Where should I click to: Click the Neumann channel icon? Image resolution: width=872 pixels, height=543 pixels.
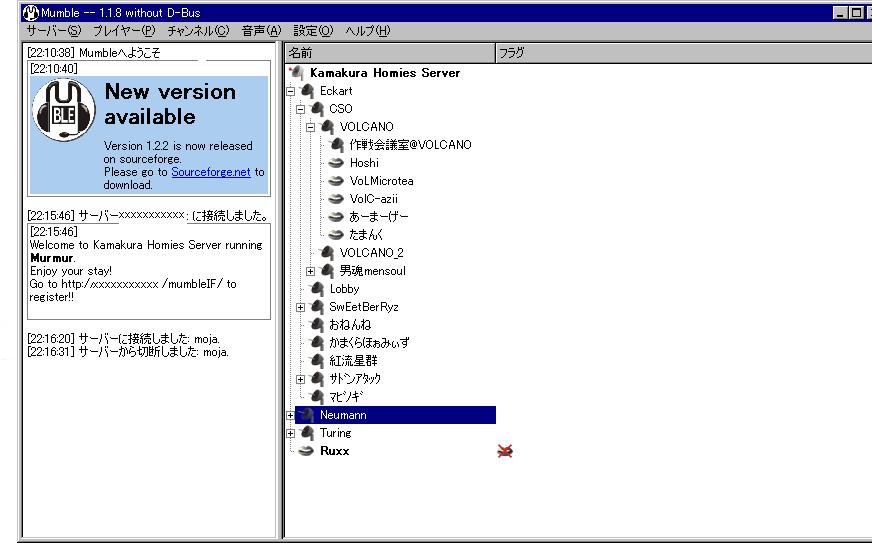pos(307,414)
